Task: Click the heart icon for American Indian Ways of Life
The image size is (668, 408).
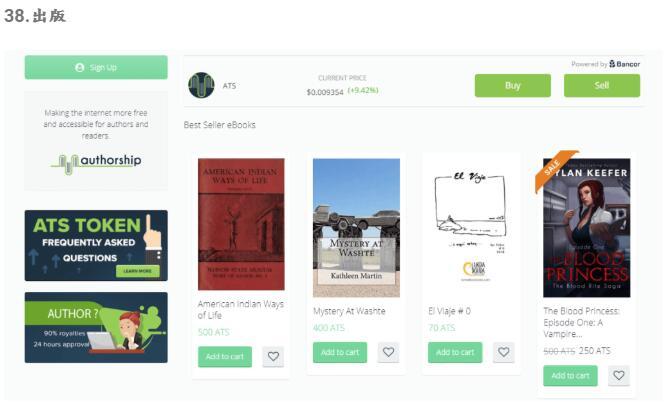Action: [x=273, y=356]
